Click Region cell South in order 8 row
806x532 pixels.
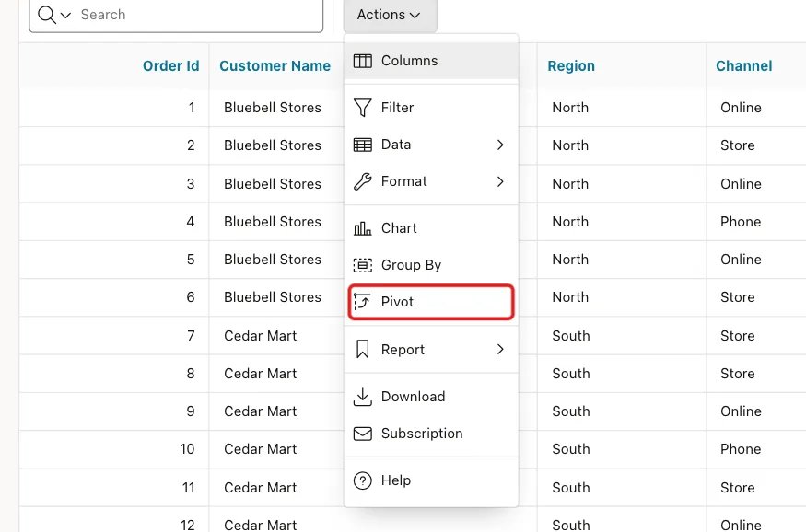pos(570,374)
